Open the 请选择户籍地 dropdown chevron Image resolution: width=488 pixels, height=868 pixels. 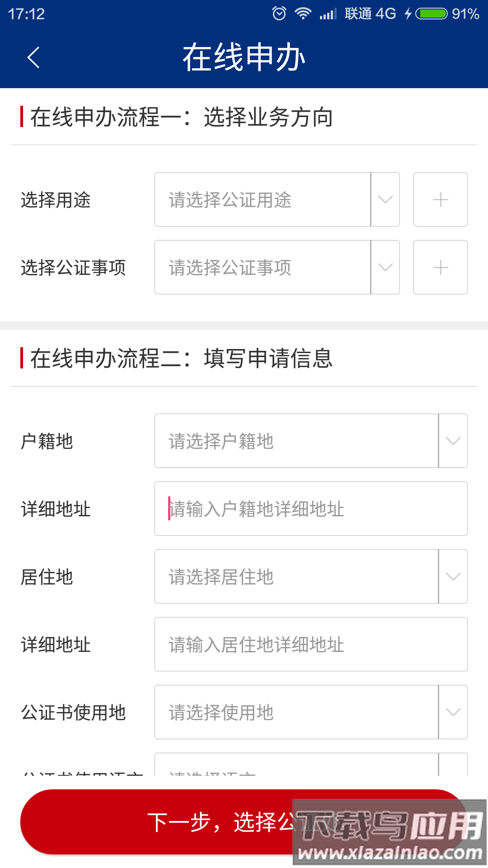click(x=453, y=441)
